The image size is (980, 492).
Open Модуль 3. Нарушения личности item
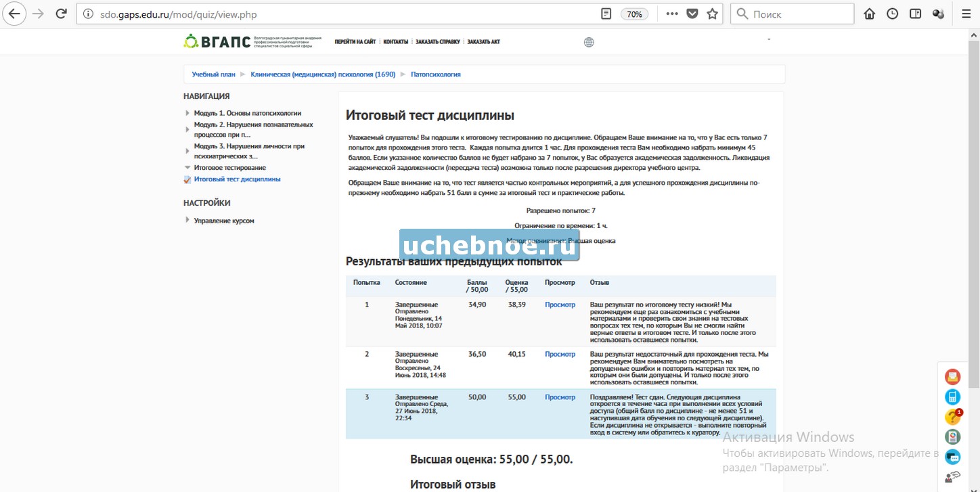(249, 151)
